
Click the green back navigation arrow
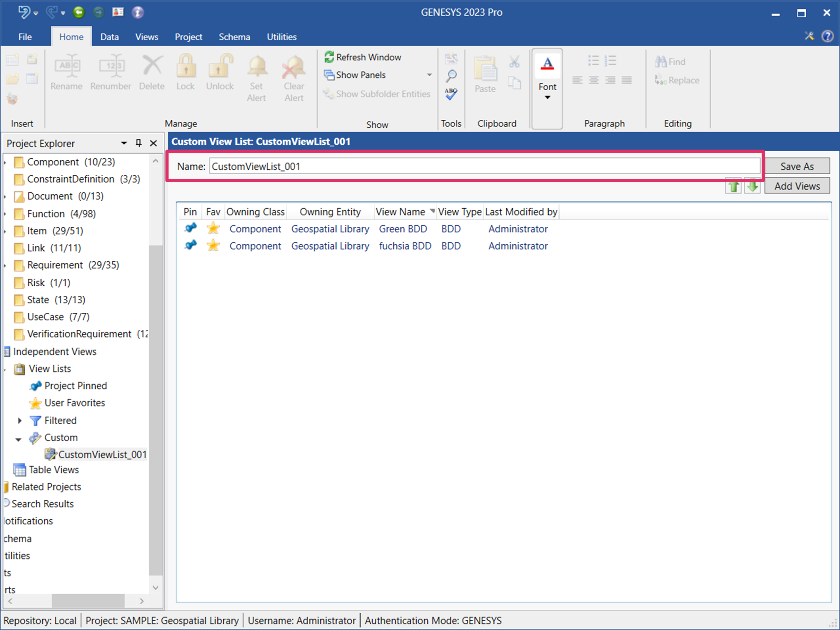(x=79, y=12)
